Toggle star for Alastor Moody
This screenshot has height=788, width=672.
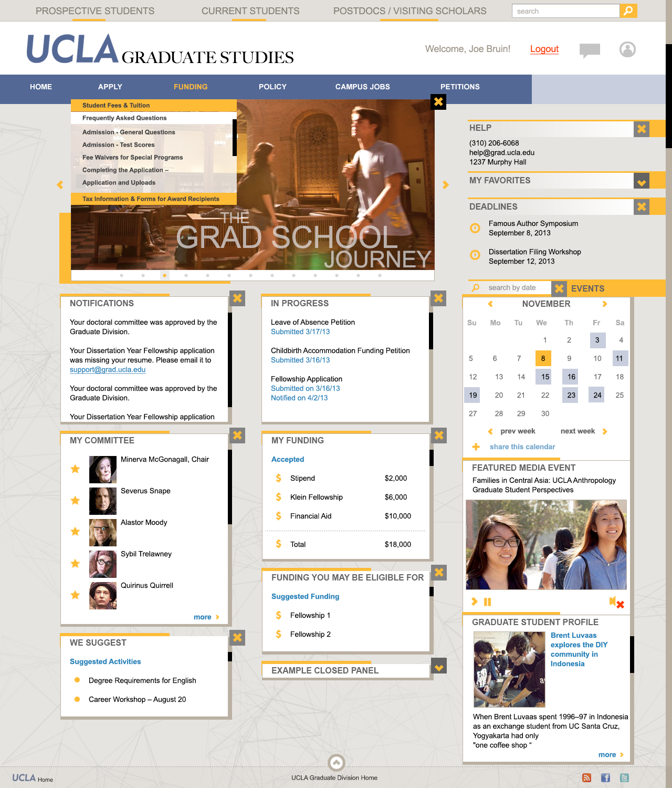tap(75, 532)
